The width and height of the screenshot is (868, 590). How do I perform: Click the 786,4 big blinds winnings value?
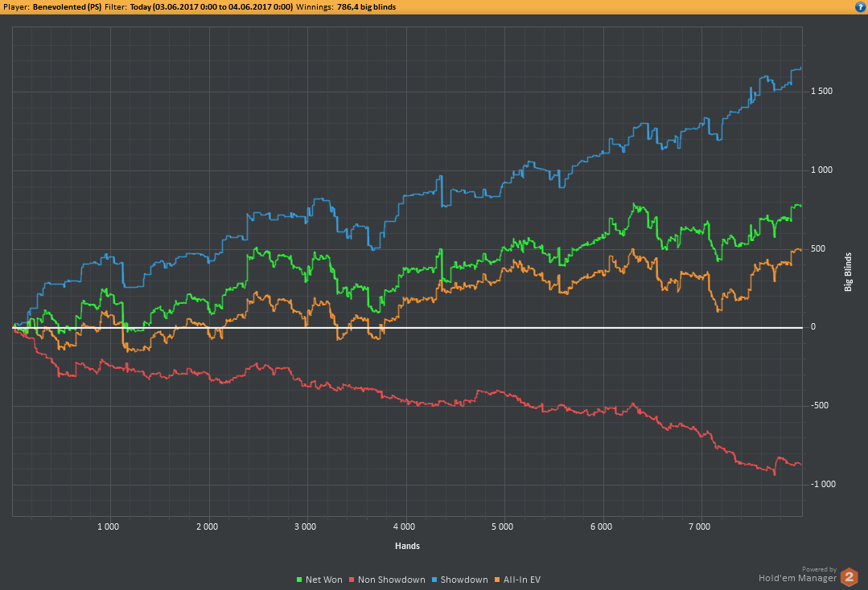pos(367,7)
